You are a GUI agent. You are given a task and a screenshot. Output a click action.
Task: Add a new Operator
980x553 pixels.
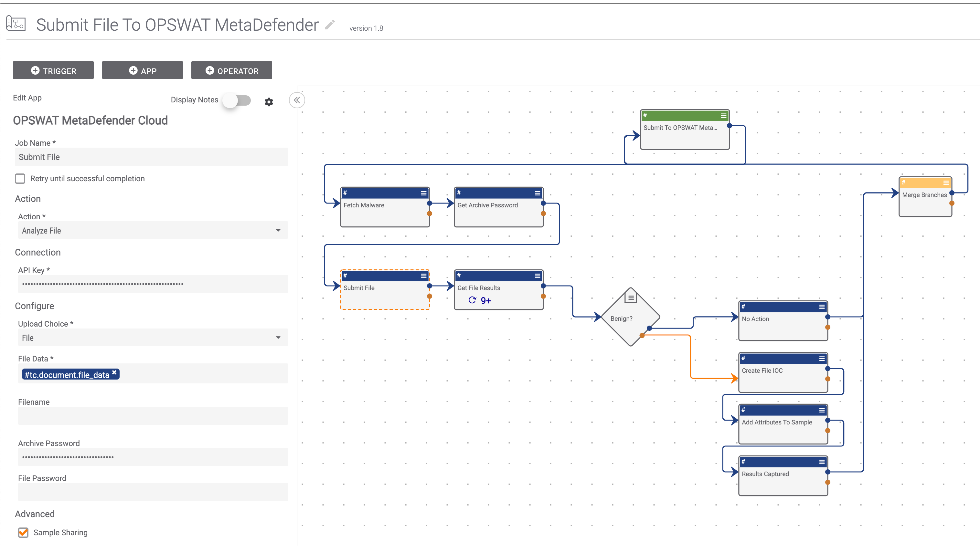pos(232,70)
